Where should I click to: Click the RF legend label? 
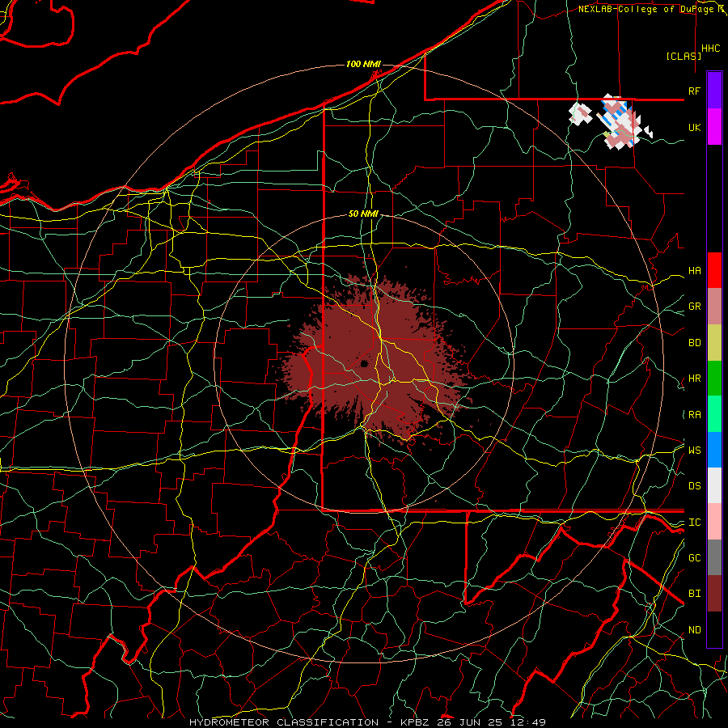(694, 91)
